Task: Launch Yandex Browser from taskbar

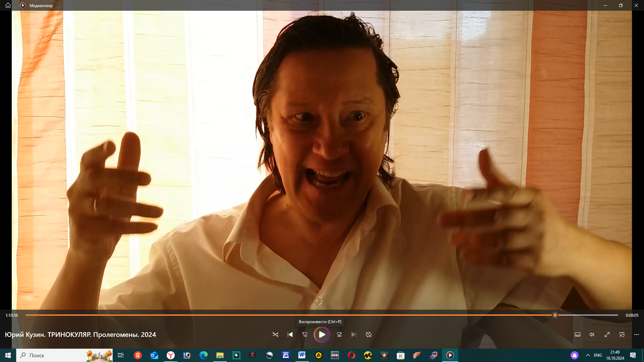Action: click(171, 355)
